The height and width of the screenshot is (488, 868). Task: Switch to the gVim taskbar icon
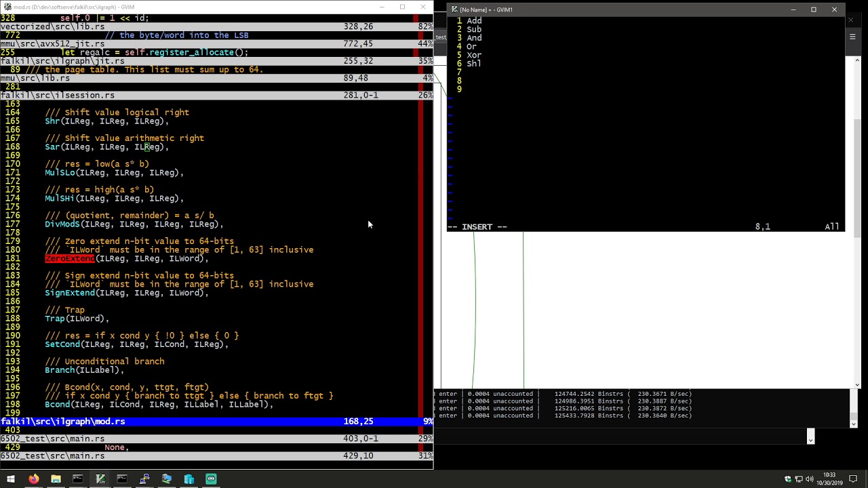coord(100,479)
